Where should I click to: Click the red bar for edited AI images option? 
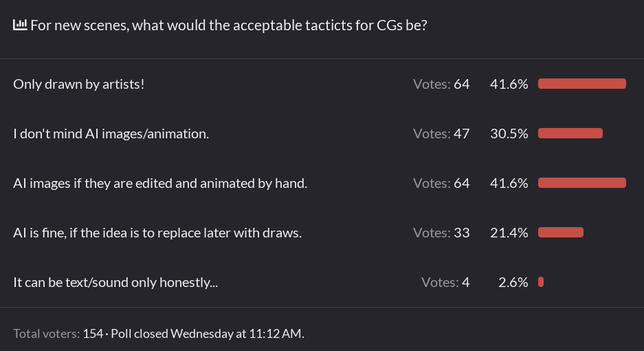(581, 183)
